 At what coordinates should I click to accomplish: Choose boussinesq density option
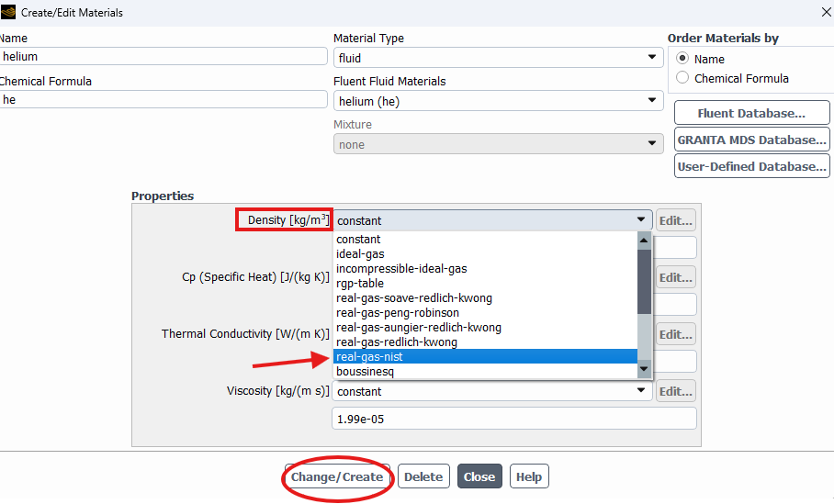coord(485,371)
